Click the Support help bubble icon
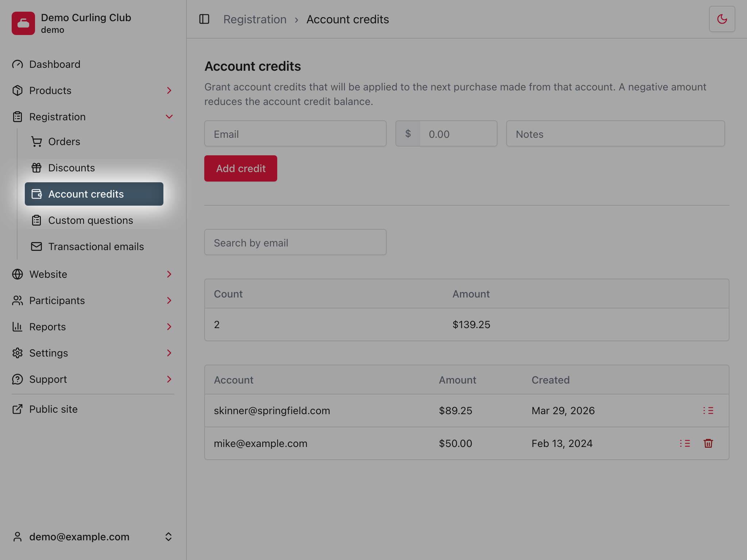 [x=18, y=379]
